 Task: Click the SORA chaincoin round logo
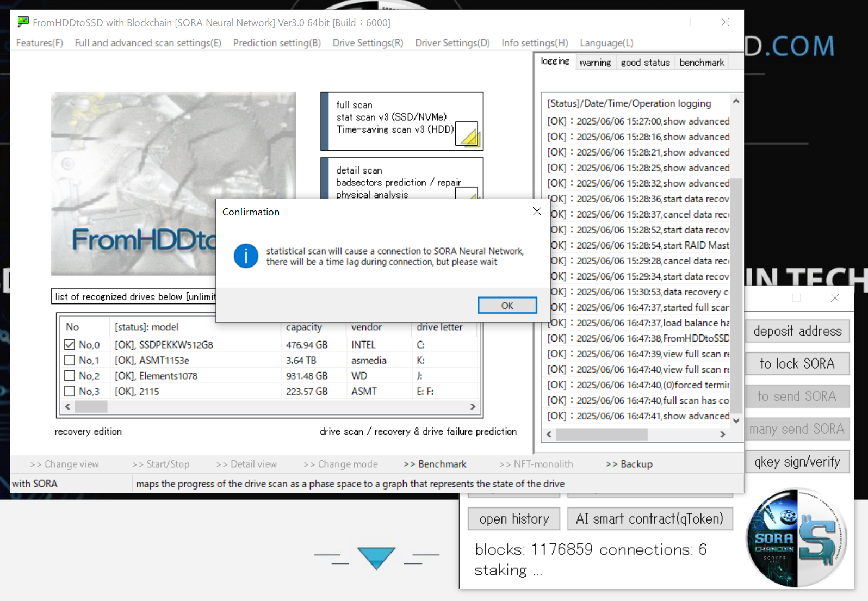pos(797,537)
